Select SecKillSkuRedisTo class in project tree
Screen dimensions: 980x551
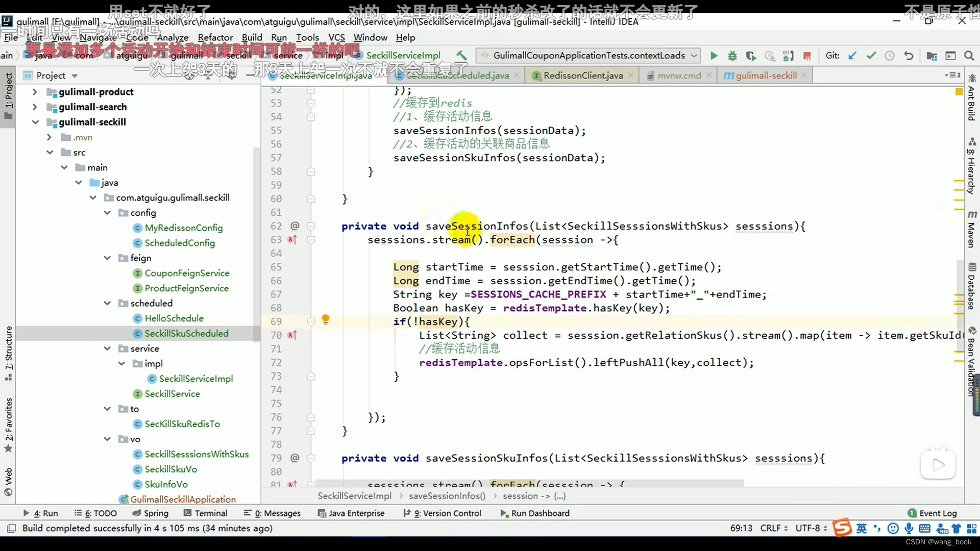[x=182, y=424]
